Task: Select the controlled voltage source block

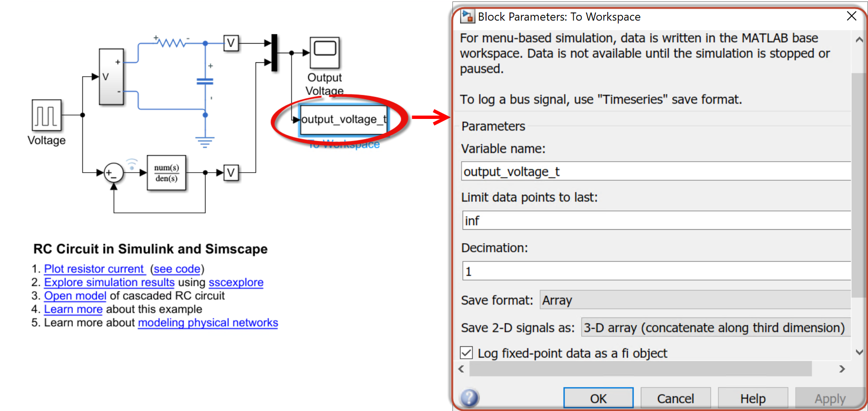Action: click(x=111, y=77)
